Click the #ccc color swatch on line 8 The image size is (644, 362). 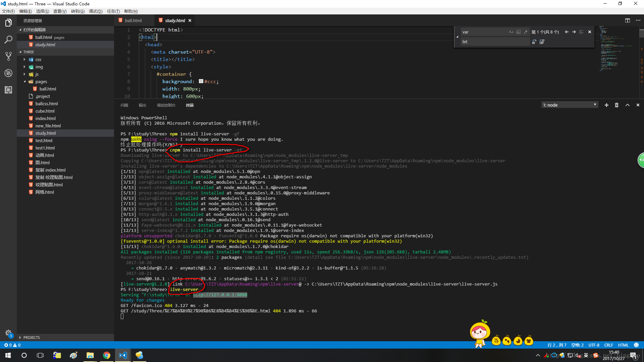pyautogui.click(x=201, y=81)
